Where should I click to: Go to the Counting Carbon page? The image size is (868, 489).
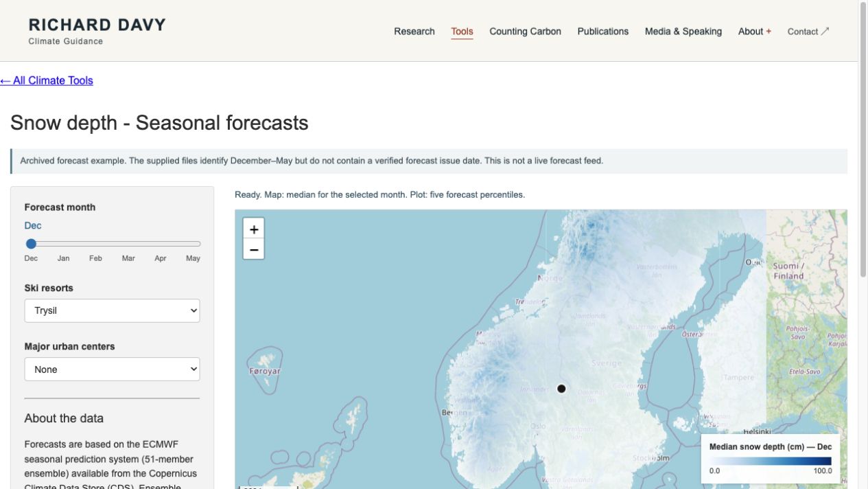click(x=525, y=32)
